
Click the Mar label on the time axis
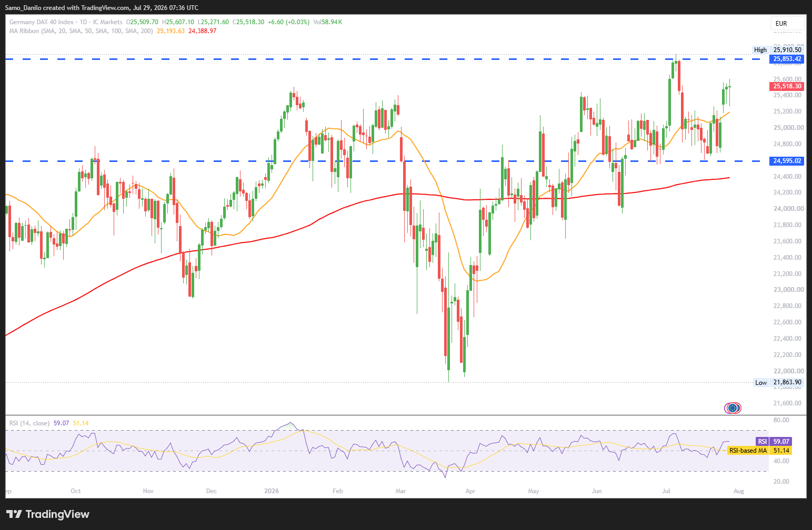pos(401,491)
